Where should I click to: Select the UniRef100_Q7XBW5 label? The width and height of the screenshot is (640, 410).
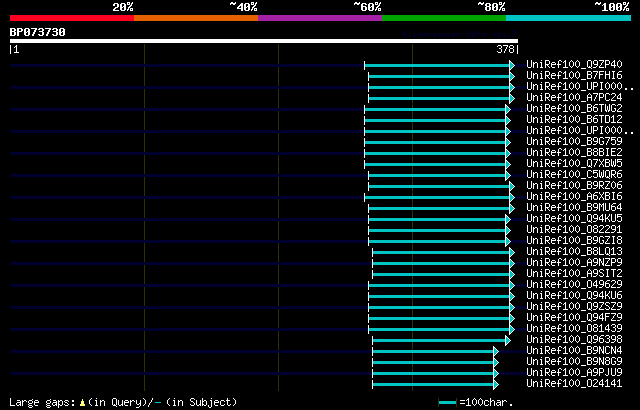coord(574,164)
